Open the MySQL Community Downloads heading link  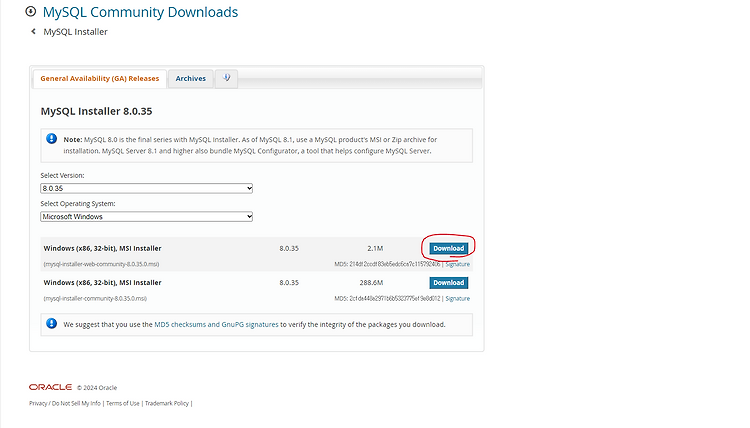(x=140, y=12)
